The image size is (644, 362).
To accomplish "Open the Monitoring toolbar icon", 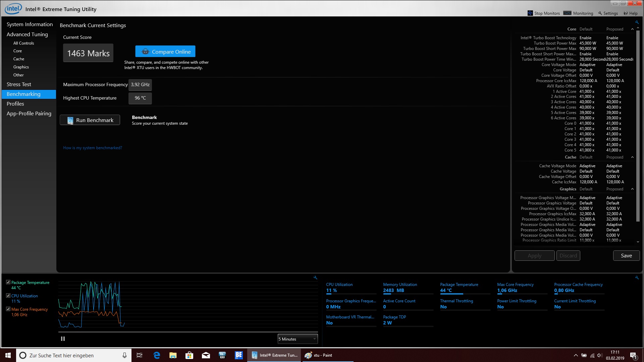I will click(x=568, y=13).
